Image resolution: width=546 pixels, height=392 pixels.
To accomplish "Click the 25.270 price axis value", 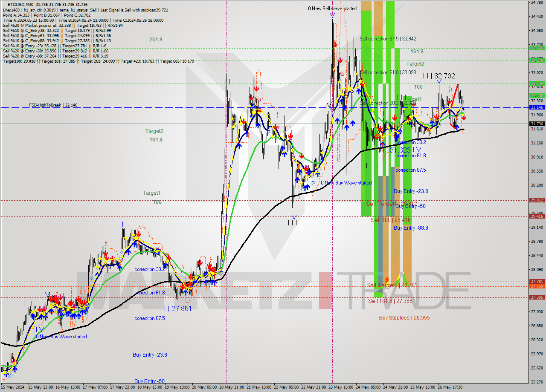I will click(x=537, y=382).
